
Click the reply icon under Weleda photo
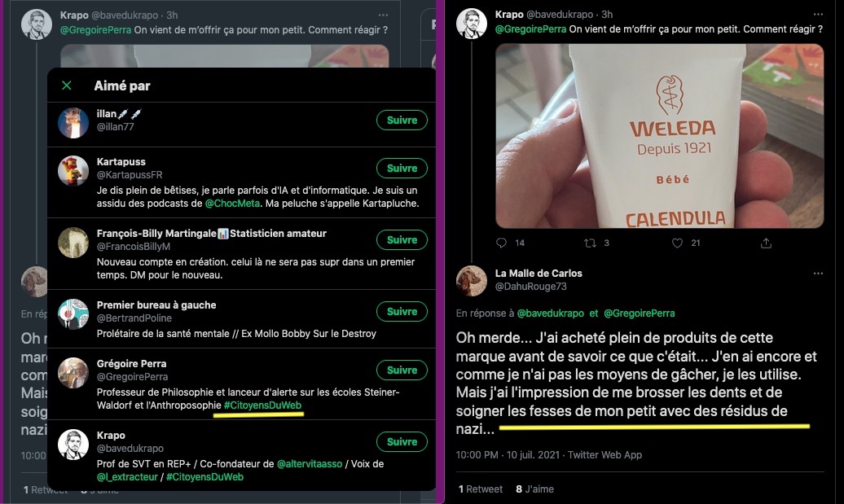501,243
